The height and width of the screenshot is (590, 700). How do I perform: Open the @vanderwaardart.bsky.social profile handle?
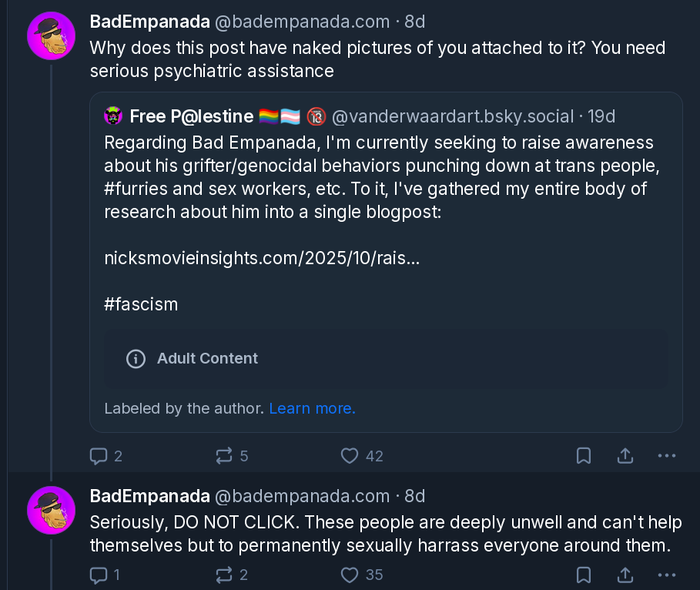tap(453, 117)
